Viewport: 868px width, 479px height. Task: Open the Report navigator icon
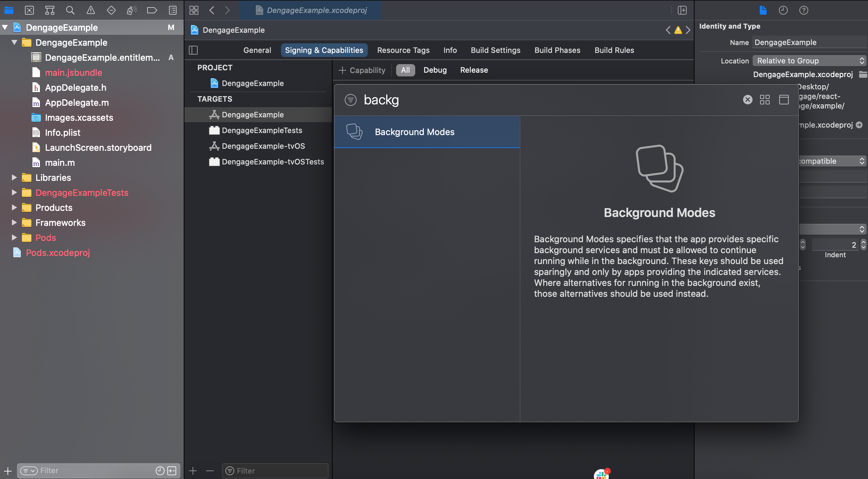click(173, 10)
